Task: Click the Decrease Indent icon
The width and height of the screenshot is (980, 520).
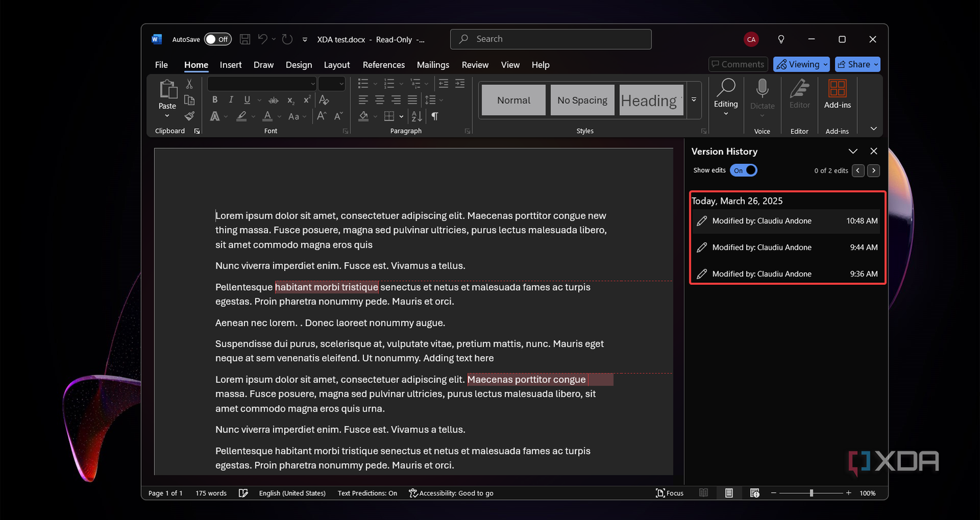Action: coord(444,84)
